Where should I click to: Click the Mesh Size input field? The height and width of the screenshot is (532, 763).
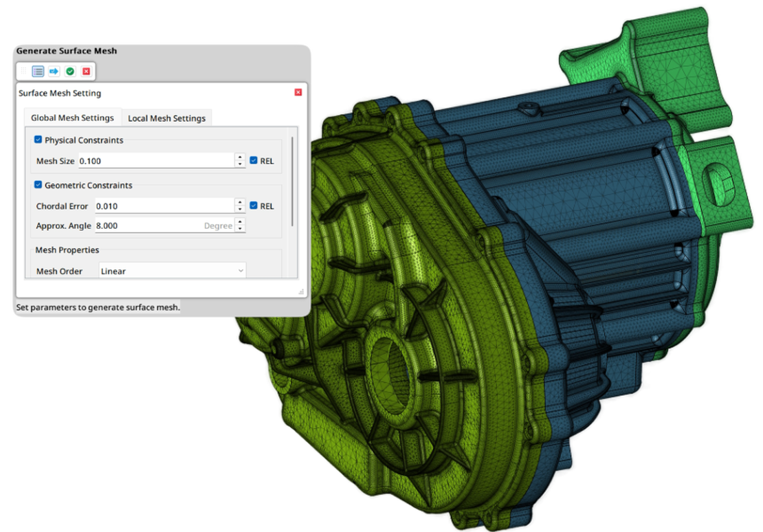coord(155,161)
